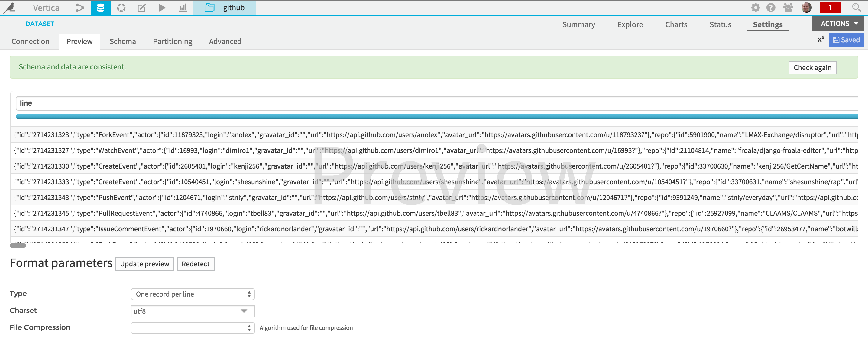The height and width of the screenshot is (354, 868).
Task: Click the x² formula icon
Action: click(821, 39)
